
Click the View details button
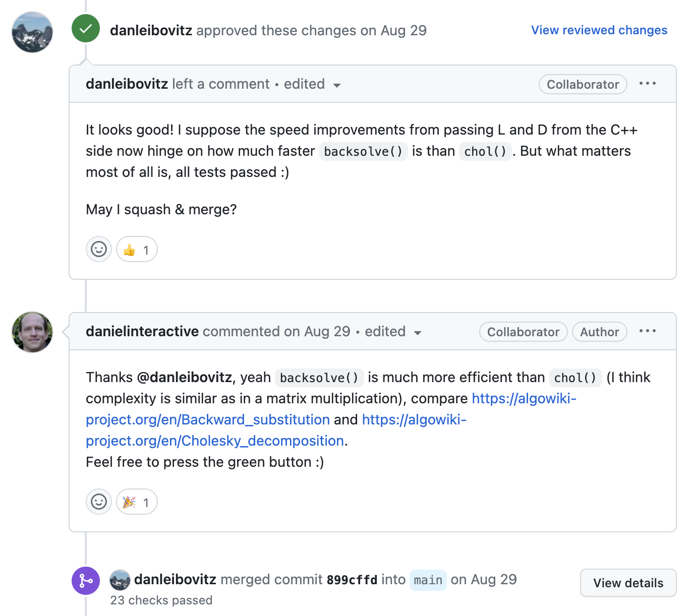point(628,583)
